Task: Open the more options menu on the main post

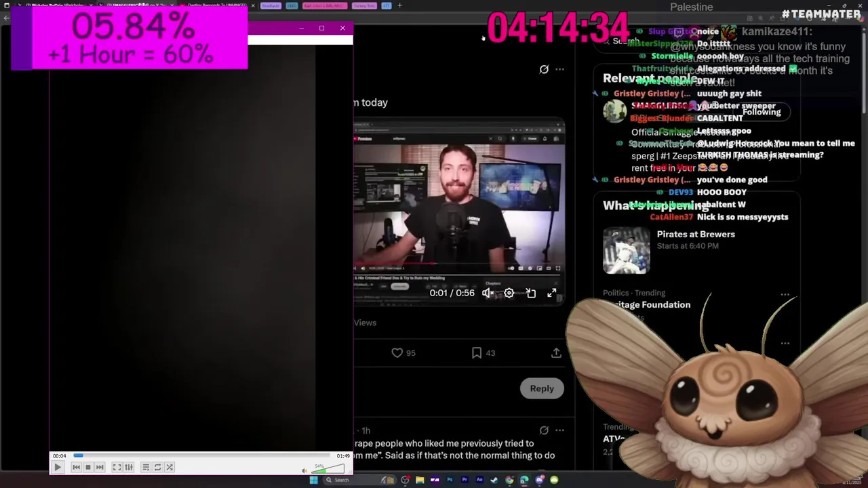Action: point(559,69)
